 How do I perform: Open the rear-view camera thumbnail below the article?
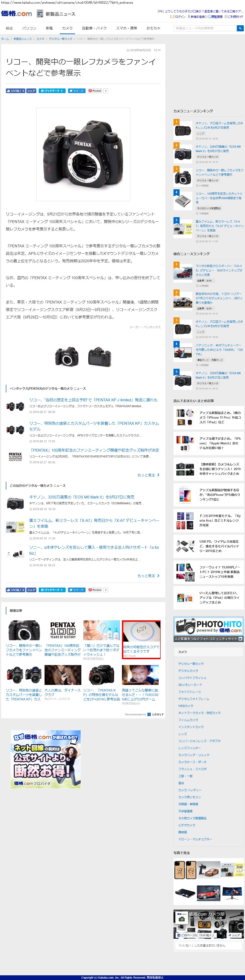pyautogui.click(x=99, y=356)
